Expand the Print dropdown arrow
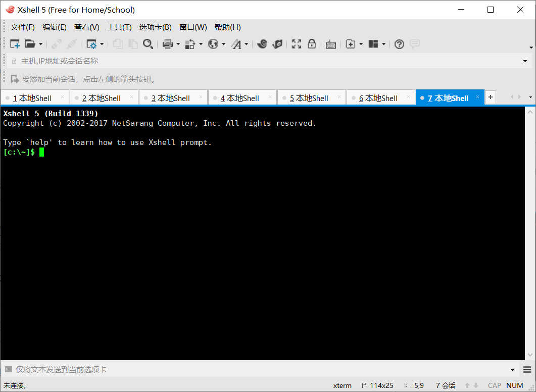Image resolution: width=536 pixels, height=392 pixels. coord(178,44)
